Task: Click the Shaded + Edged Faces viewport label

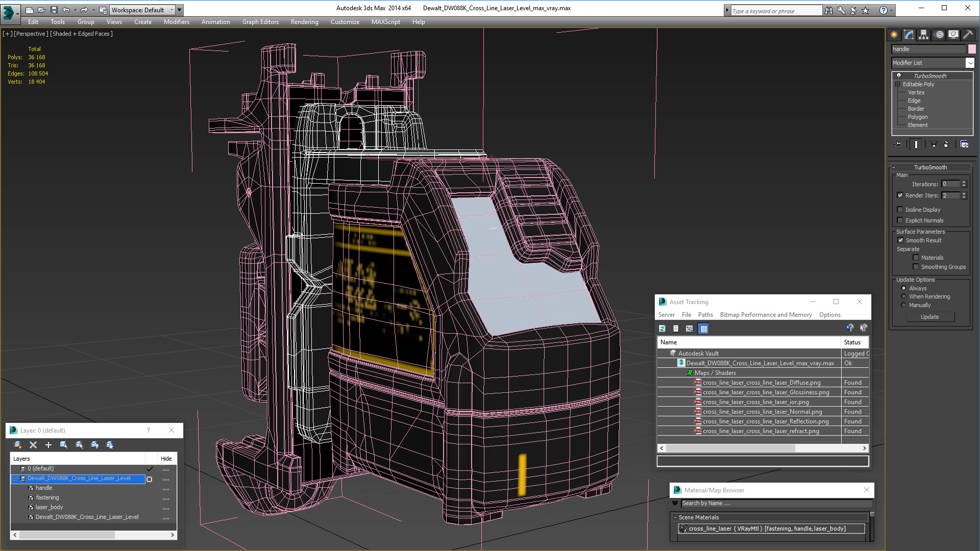Action: (x=81, y=34)
